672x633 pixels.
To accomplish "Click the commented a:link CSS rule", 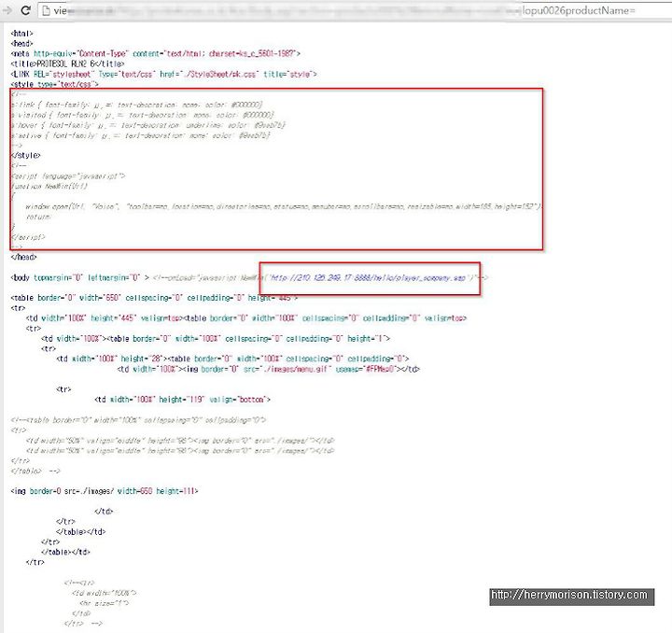I will pyautogui.click(x=136, y=105).
